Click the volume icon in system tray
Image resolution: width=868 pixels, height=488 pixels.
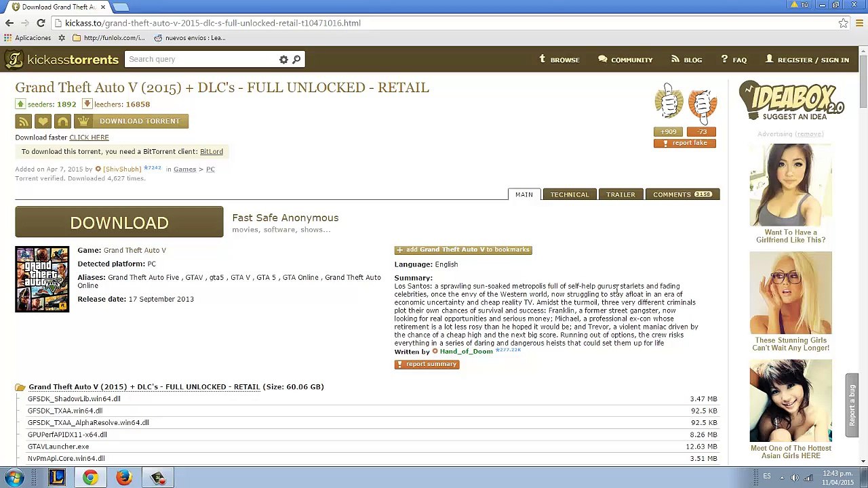point(794,478)
